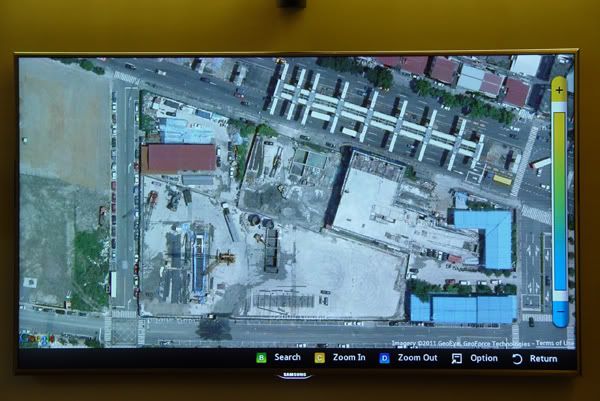This screenshot has width=600, height=401.
Task: Open the Terms of Use link
Action: tap(555, 343)
